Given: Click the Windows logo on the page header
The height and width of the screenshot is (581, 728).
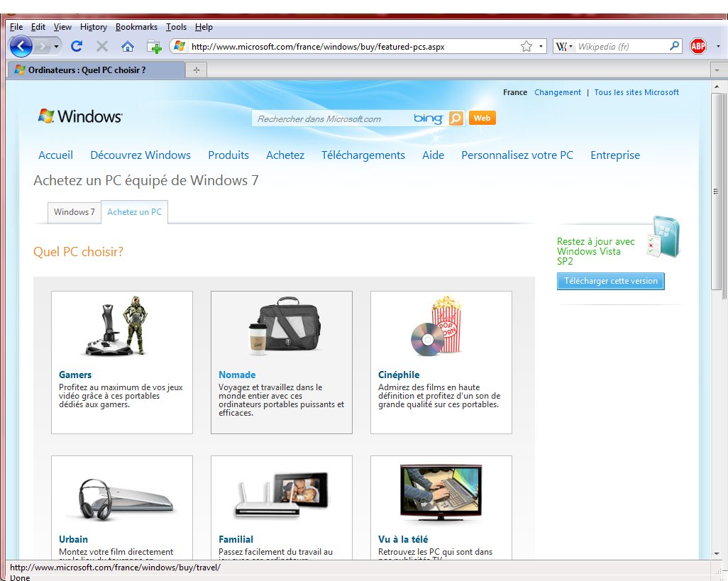Looking at the screenshot, I should coord(80,116).
